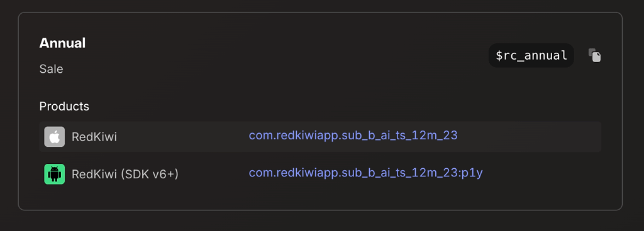Select the $rc_annual identifier chip
The image size is (644, 231).
[x=531, y=55]
